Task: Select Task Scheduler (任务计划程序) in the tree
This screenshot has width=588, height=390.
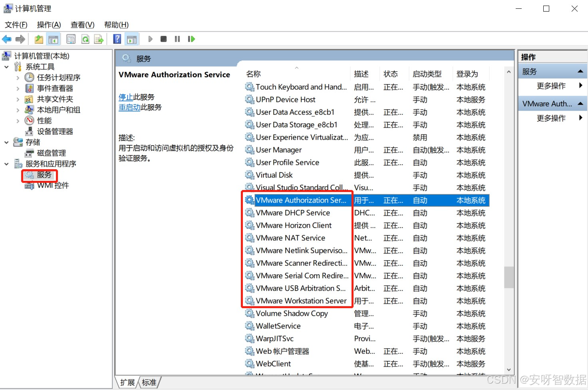Action: [59, 77]
